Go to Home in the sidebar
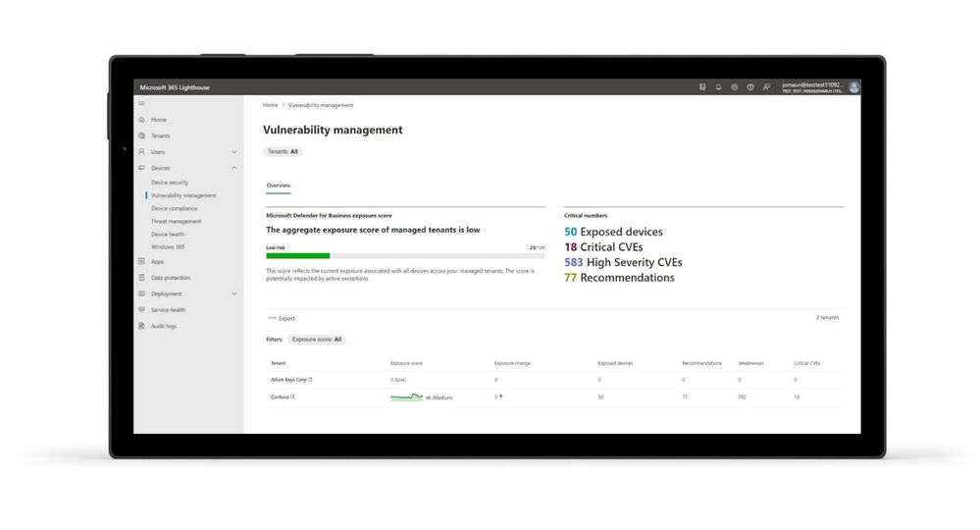 pyautogui.click(x=159, y=120)
